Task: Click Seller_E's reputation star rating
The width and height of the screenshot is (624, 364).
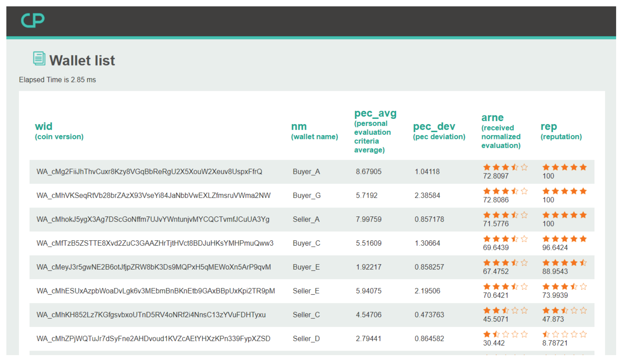Action: pyautogui.click(x=564, y=286)
